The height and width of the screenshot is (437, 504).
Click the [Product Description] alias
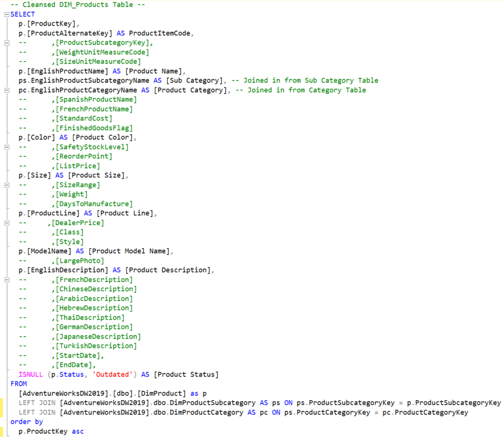167,270
